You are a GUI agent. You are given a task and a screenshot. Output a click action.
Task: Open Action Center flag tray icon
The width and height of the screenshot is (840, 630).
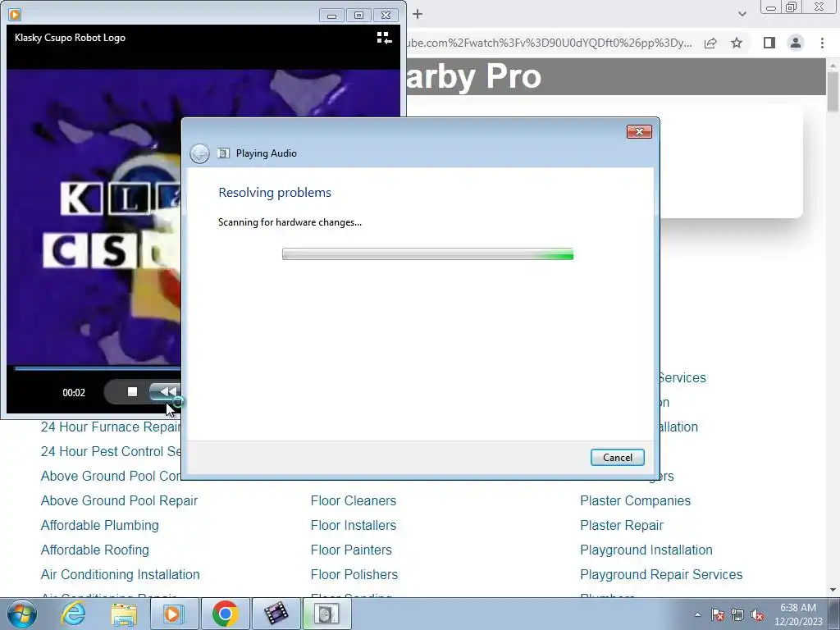point(718,615)
